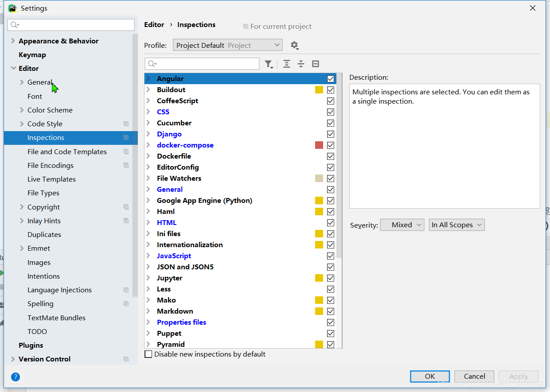Image resolution: width=550 pixels, height=392 pixels.
Task: Click the OK button
Action: pos(430,376)
